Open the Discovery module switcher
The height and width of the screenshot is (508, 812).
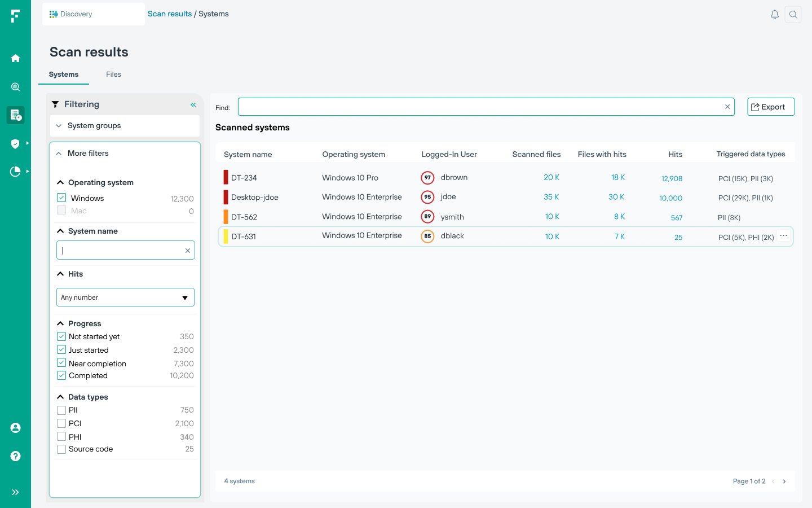(x=94, y=14)
